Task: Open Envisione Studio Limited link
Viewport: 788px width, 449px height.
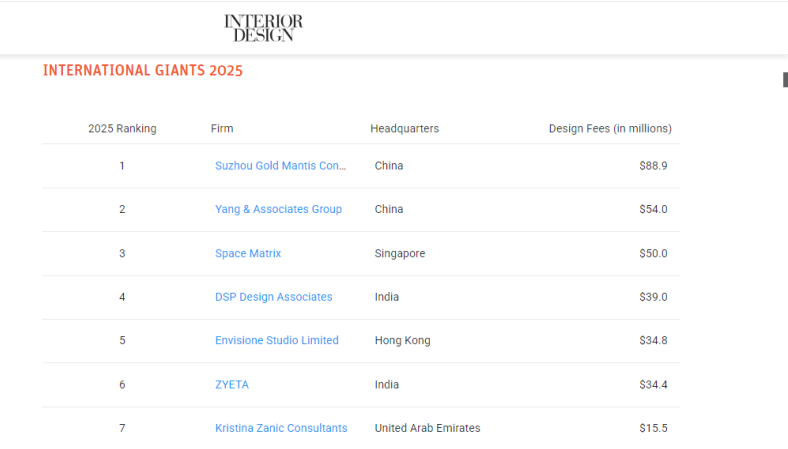Action: 276,340
